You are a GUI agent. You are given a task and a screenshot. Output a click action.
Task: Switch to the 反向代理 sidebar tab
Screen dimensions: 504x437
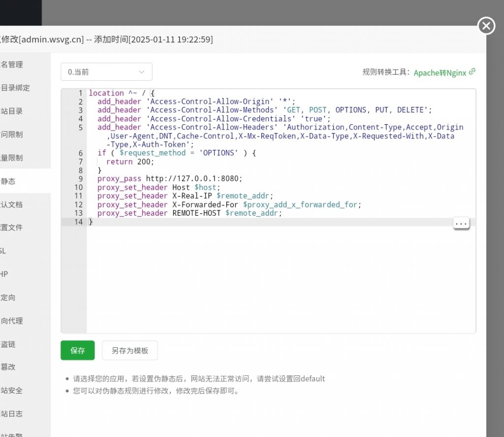coord(12,321)
